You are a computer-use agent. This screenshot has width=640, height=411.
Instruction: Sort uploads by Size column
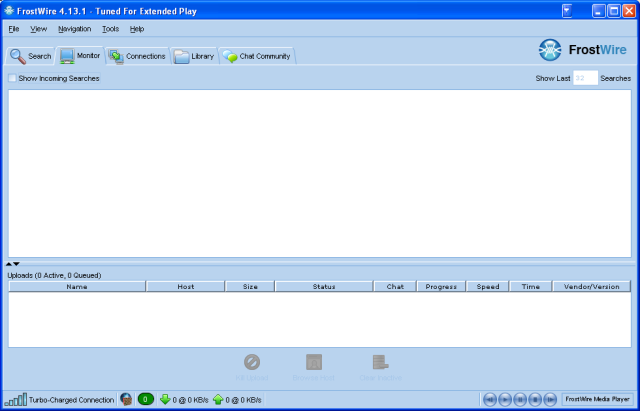(x=250, y=287)
